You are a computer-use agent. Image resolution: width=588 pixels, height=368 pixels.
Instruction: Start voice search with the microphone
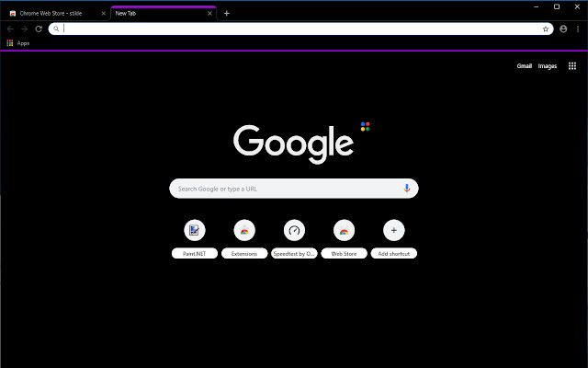(407, 189)
